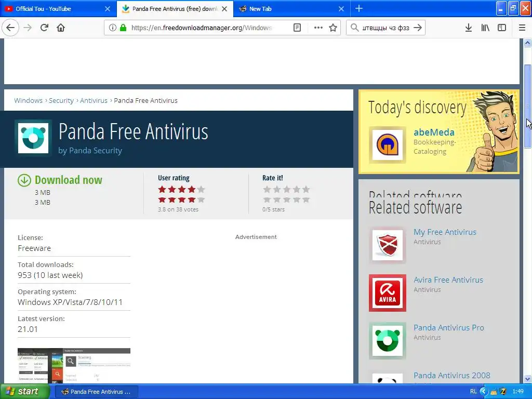
Task: Open My Free Antivirus related link
Action: pyautogui.click(x=445, y=232)
